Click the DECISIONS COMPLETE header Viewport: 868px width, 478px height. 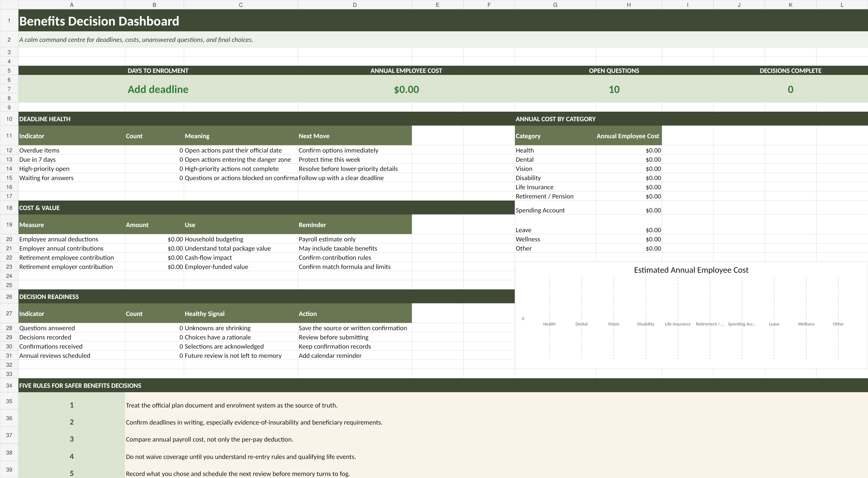click(x=790, y=71)
